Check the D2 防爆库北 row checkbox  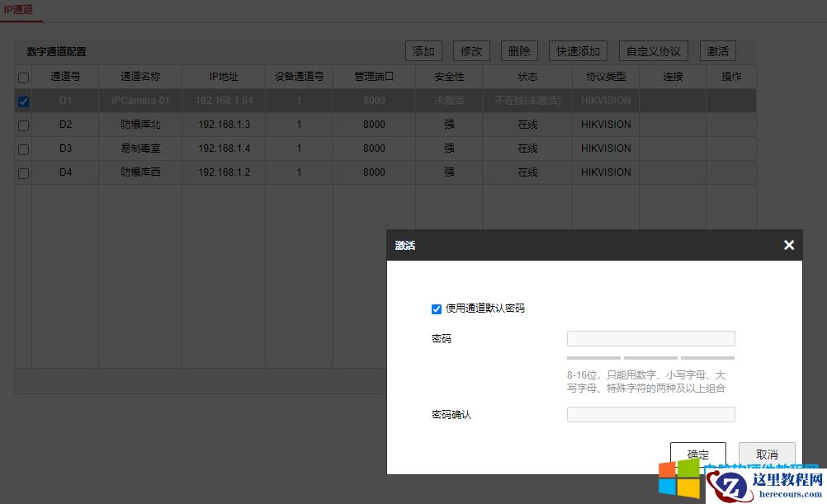[x=23, y=125]
